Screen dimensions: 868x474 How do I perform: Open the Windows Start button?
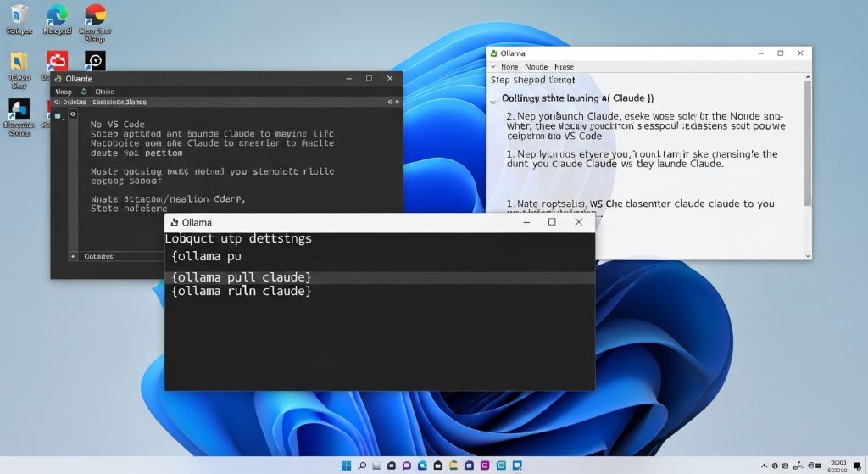(347, 466)
